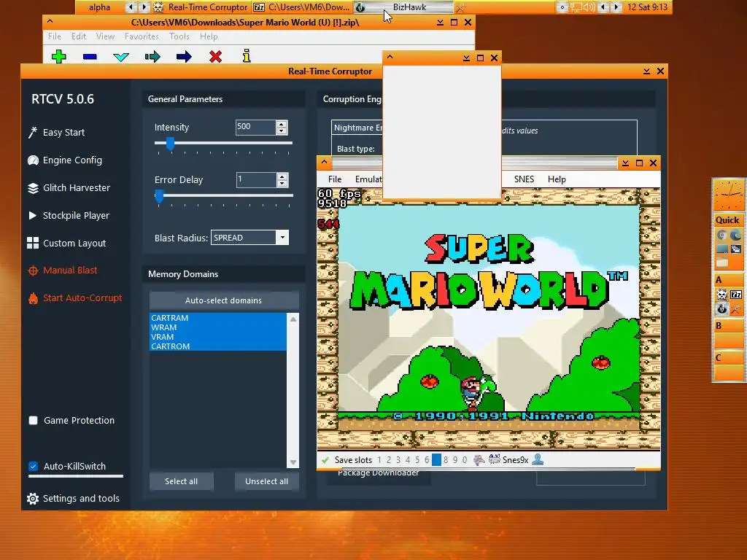The height and width of the screenshot is (560, 747).
Task: Click the Intensity value field
Action: pyautogui.click(x=255, y=127)
